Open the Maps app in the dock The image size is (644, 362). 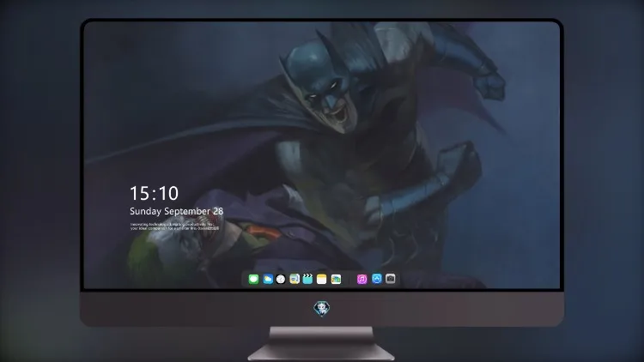(x=295, y=279)
